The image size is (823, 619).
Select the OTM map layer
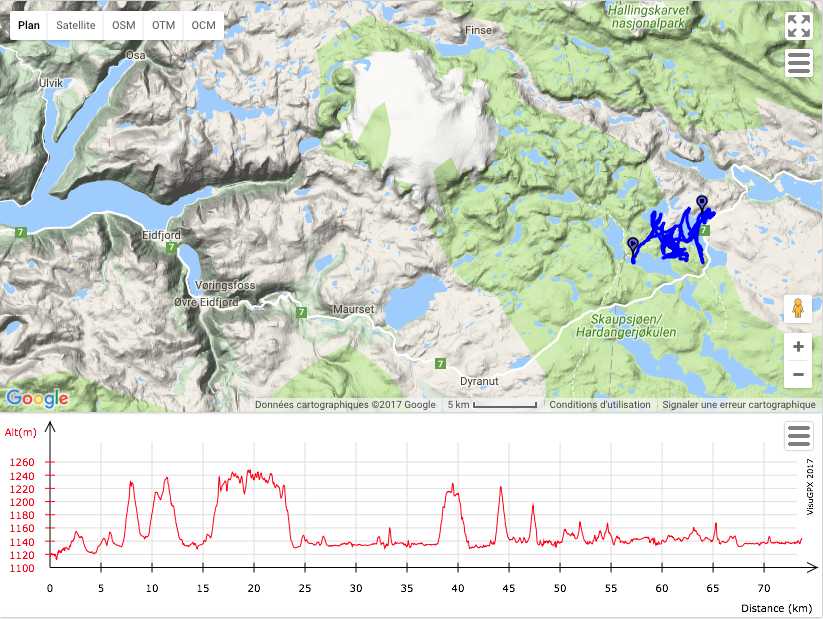click(x=163, y=25)
